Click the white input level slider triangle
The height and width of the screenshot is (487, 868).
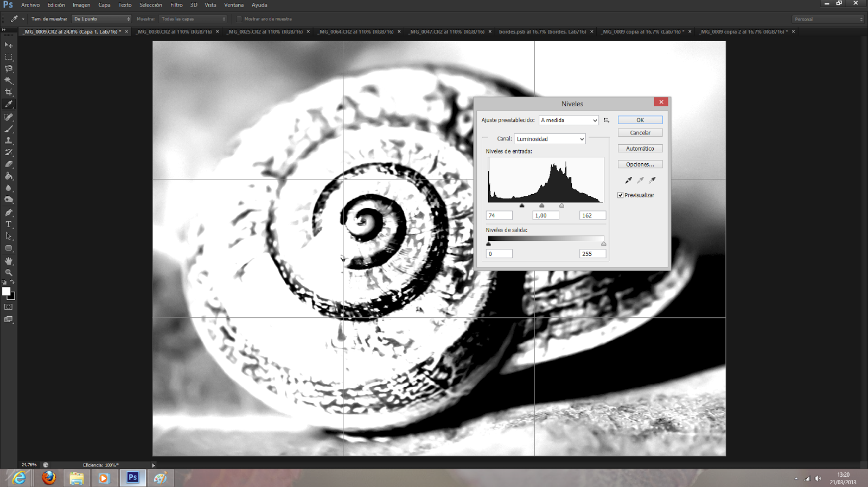coord(561,206)
